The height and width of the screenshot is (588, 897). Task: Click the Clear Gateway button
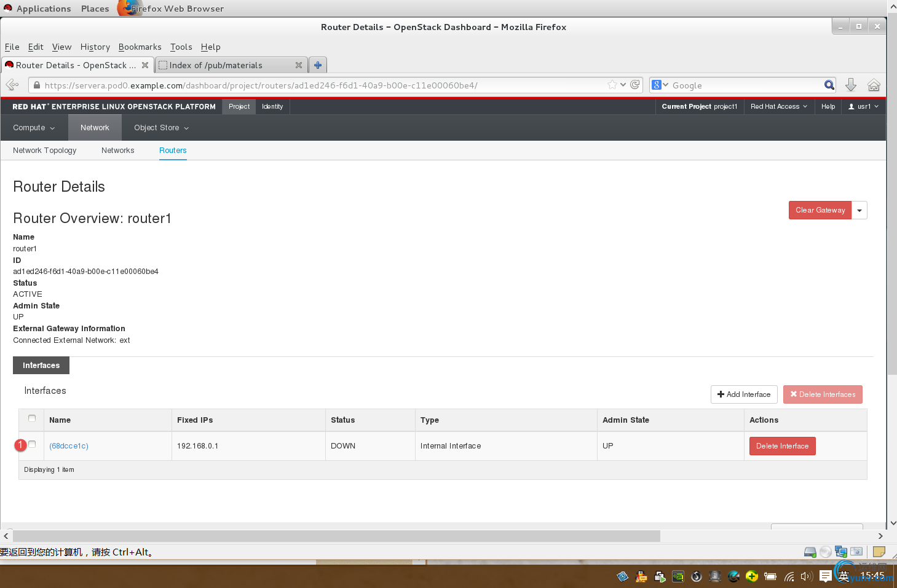[820, 210]
